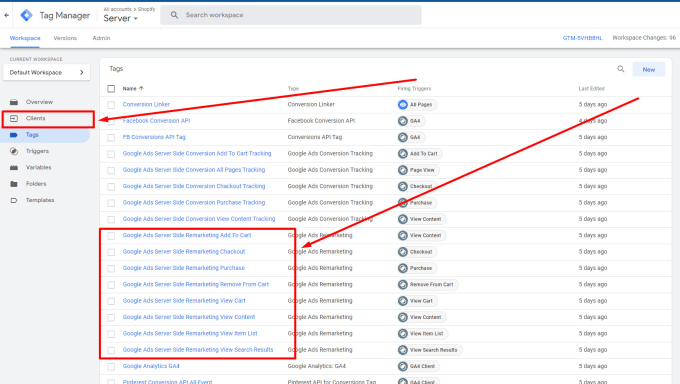This screenshot has width=680, height=384.
Task: Click the search magnifier in the workspace search bar
Action: (174, 15)
